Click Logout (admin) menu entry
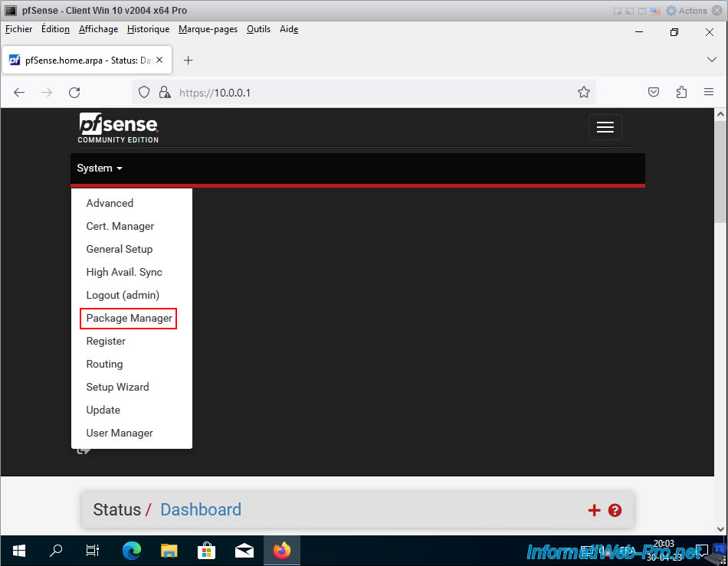The height and width of the screenshot is (566, 728). 123,295
